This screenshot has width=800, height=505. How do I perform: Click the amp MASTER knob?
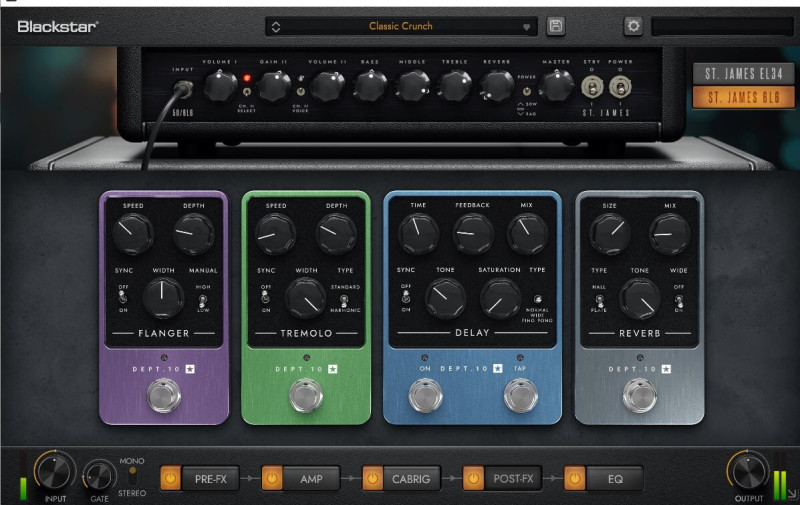pyautogui.click(x=557, y=85)
